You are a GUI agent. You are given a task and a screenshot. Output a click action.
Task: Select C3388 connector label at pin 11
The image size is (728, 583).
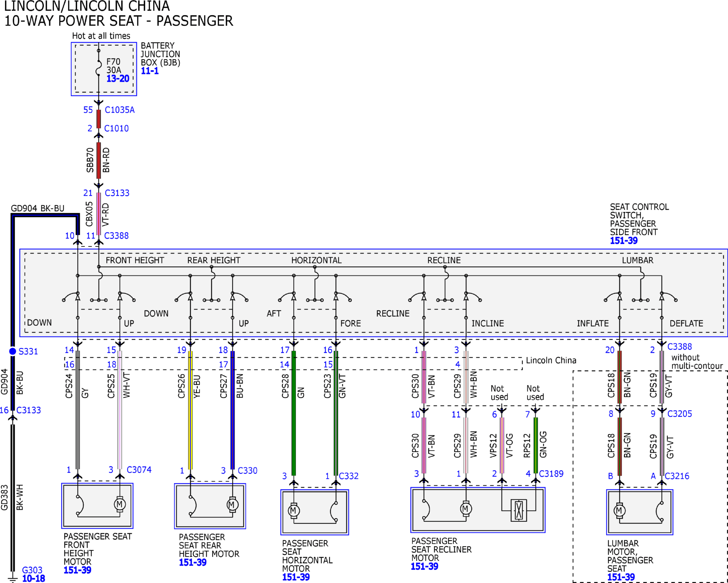point(116,236)
